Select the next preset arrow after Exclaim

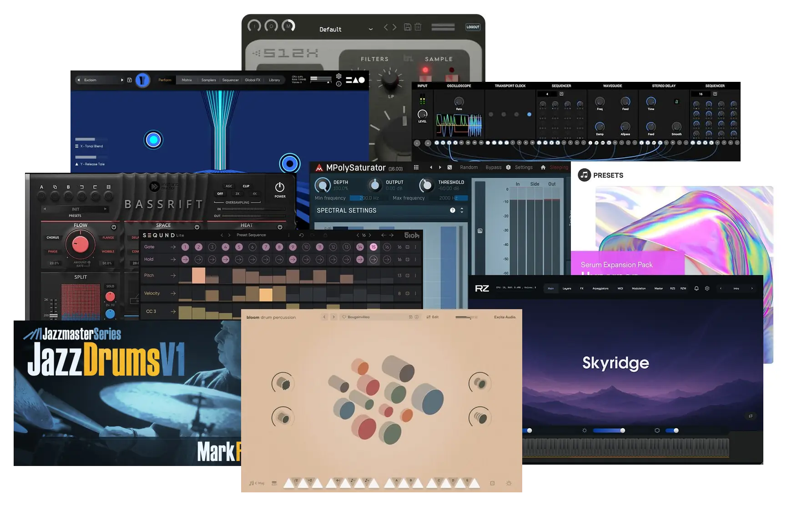tap(122, 80)
